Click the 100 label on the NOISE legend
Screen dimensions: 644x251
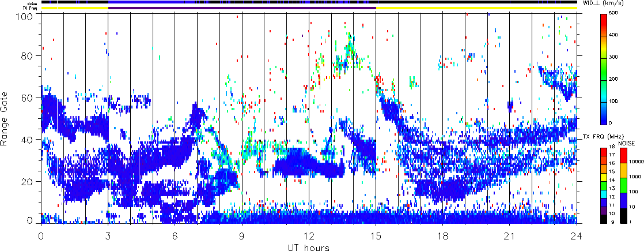pos(634,192)
